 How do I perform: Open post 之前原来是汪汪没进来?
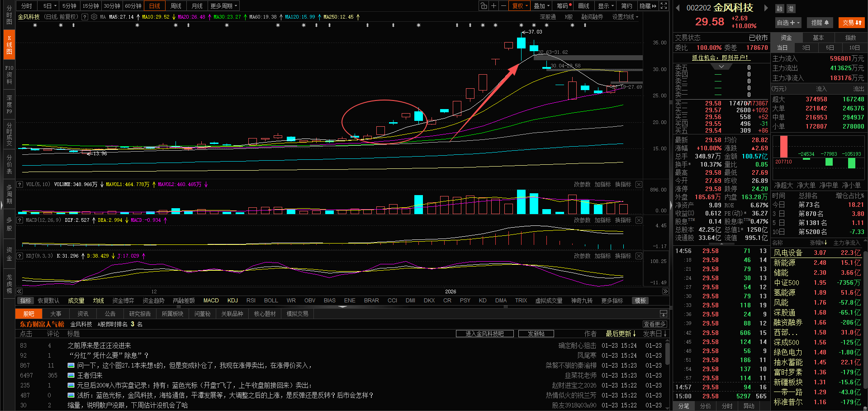100,345
